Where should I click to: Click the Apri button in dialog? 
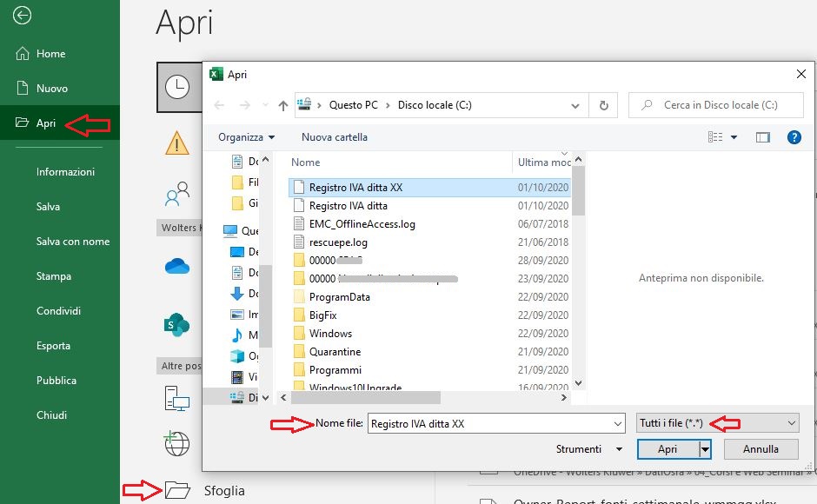[668, 449]
